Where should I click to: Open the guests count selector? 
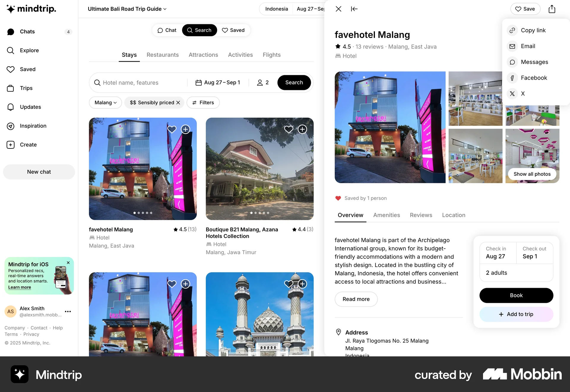pos(263,83)
